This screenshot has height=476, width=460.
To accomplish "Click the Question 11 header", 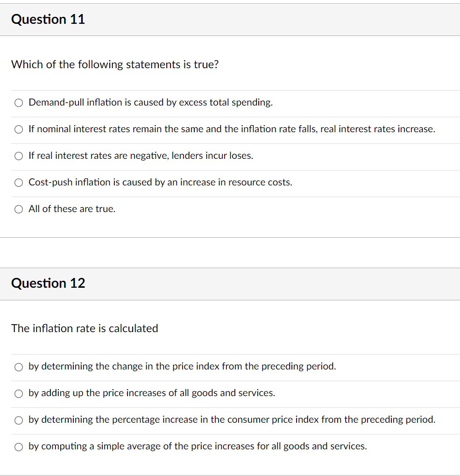I will (x=48, y=19).
